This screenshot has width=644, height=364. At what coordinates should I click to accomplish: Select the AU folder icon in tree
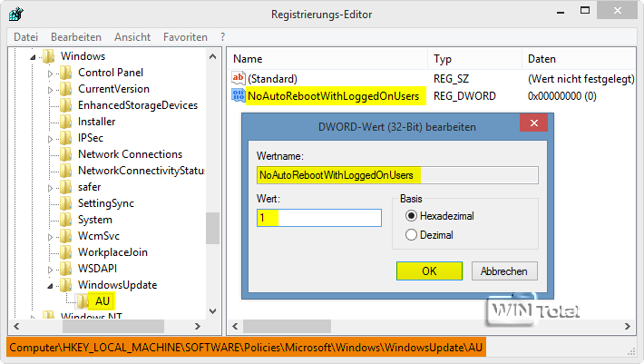coord(83,300)
